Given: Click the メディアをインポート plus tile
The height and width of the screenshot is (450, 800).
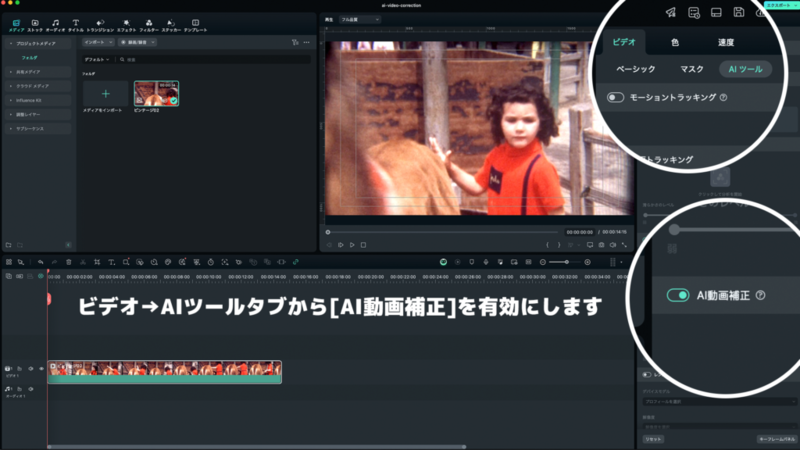Looking at the screenshot, I should pyautogui.click(x=106, y=94).
